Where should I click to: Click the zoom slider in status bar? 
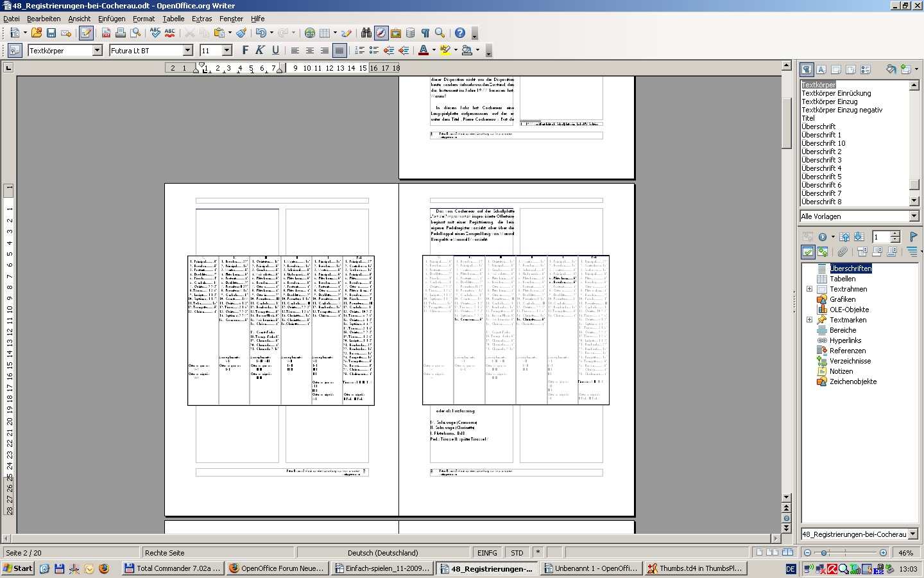844,552
